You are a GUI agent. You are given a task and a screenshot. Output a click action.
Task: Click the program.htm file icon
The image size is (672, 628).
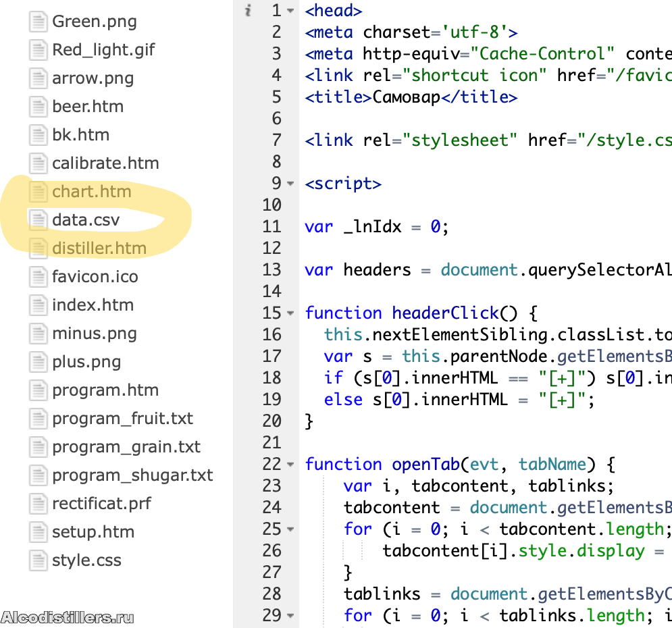tap(38, 390)
